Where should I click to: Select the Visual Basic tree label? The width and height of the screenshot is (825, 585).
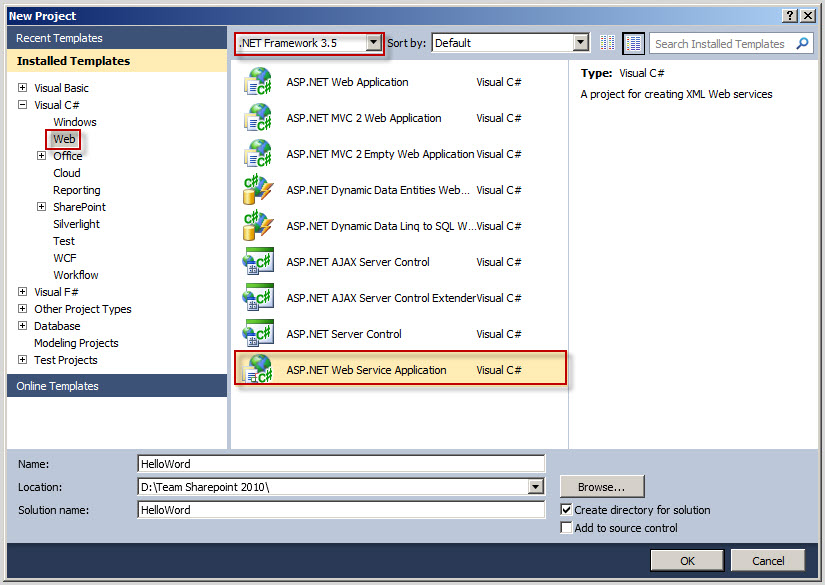point(62,88)
